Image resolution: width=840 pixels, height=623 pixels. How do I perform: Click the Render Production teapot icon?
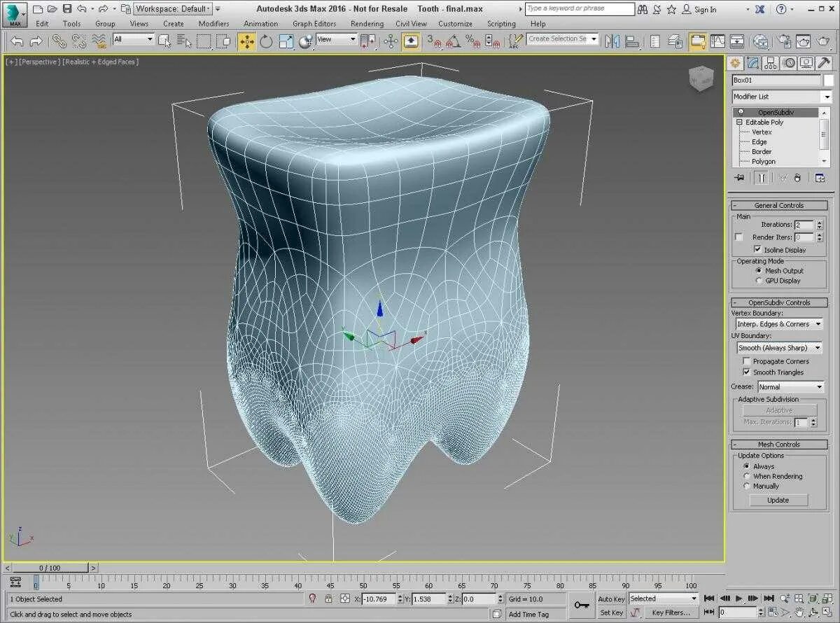(x=823, y=41)
